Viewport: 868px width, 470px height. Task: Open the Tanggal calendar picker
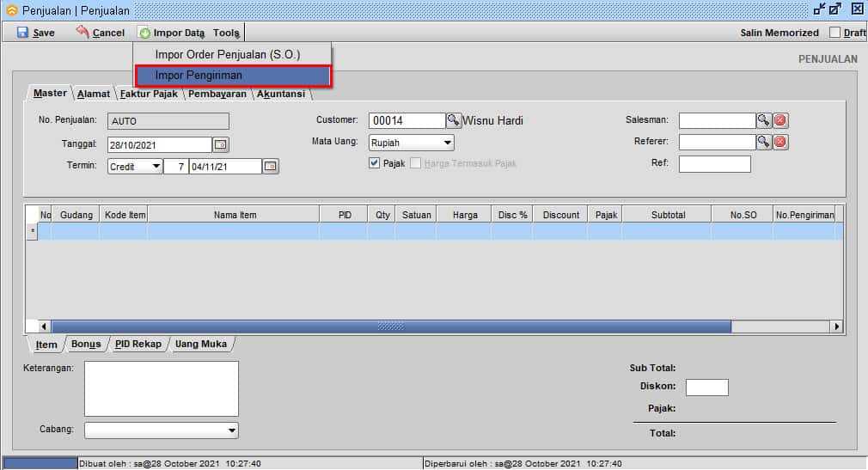pos(220,144)
